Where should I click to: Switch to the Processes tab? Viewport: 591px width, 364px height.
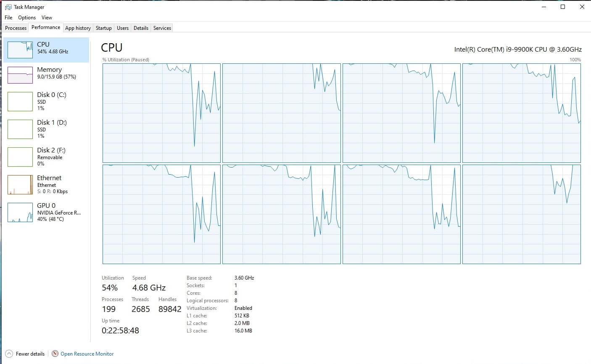(x=16, y=28)
